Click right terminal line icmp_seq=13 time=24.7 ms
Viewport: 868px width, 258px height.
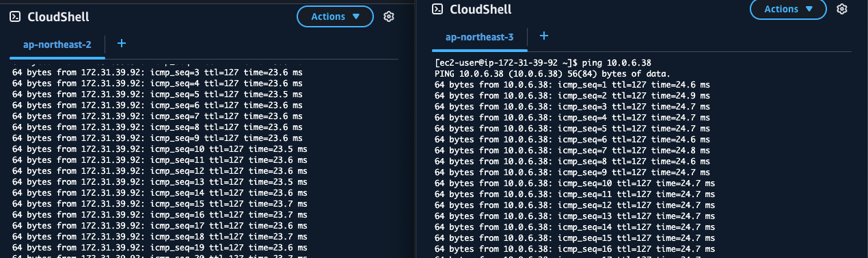[x=575, y=216]
